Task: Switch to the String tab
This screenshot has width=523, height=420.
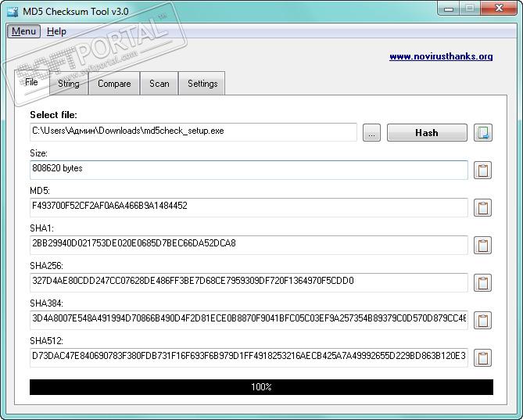Action: pos(69,84)
